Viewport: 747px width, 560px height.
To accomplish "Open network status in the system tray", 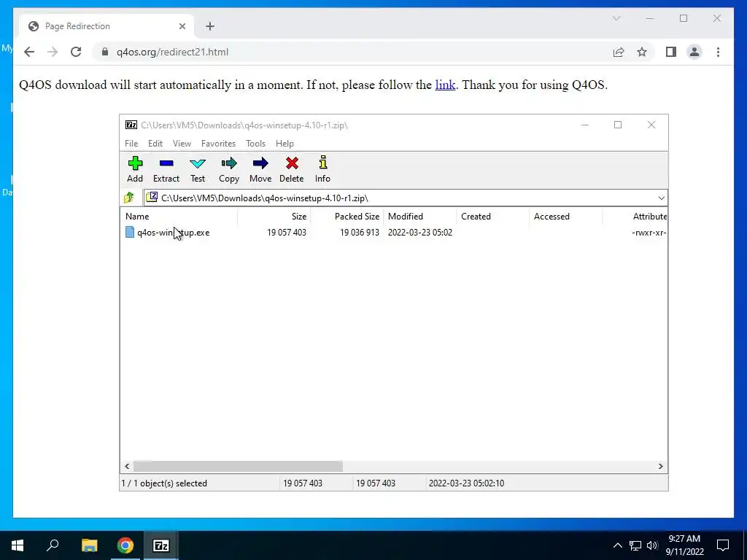I will point(635,545).
